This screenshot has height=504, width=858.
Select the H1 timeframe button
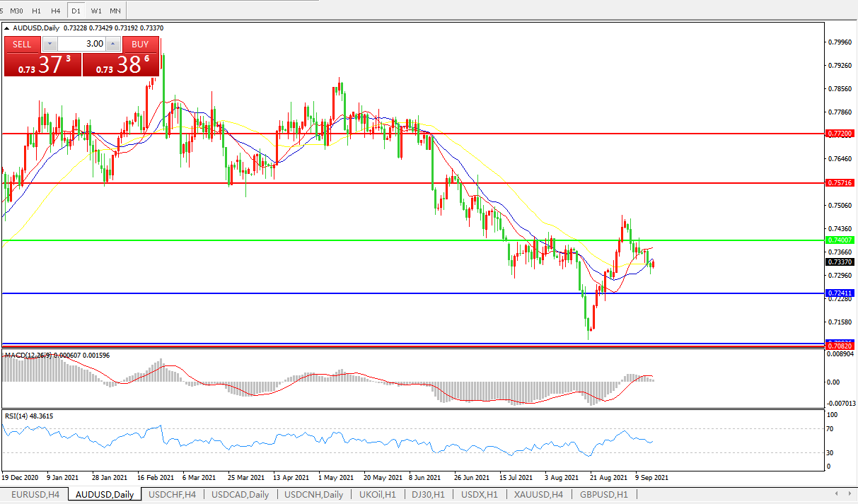tap(36, 11)
